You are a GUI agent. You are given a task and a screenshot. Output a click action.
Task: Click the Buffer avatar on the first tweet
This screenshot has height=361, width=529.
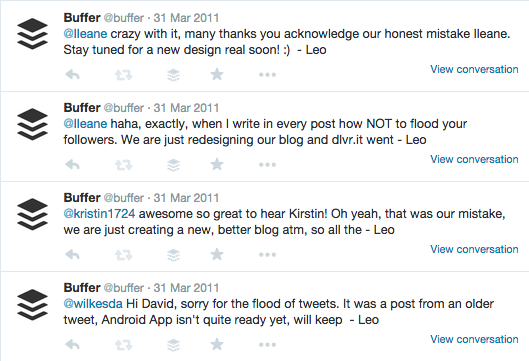point(32,34)
